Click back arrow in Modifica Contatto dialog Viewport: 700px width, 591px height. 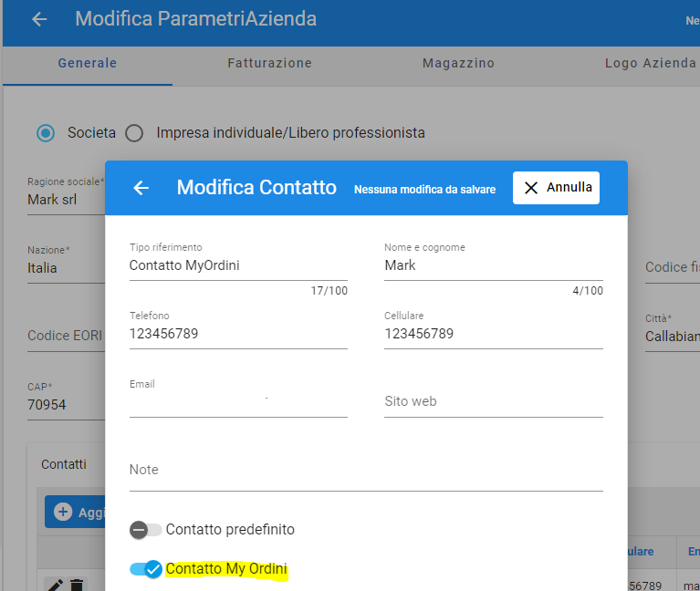(x=141, y=188)
